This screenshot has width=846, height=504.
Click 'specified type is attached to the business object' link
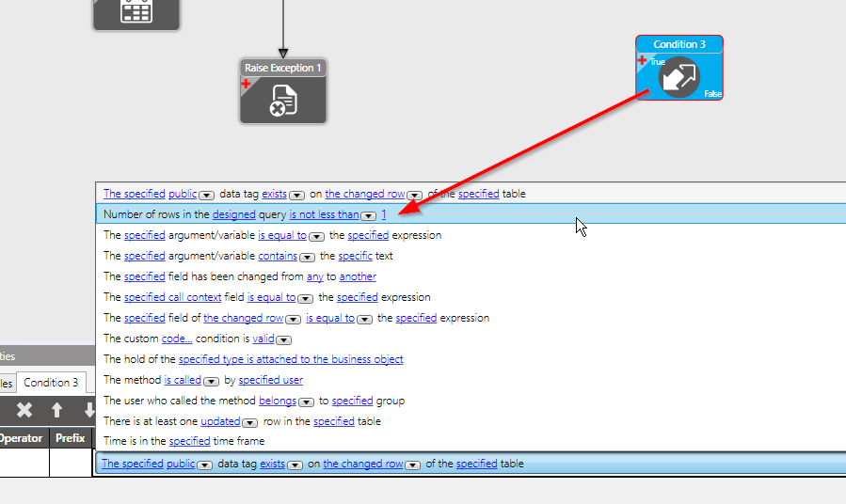(291, 359)
